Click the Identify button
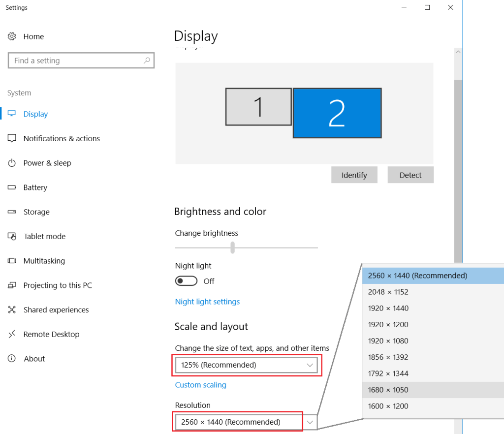The image size is (504, 434). [354, 175]
